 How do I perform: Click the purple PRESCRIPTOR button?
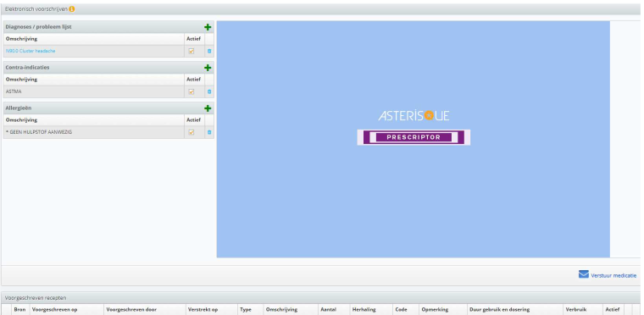pyautogui.click(x=414, y=137)
